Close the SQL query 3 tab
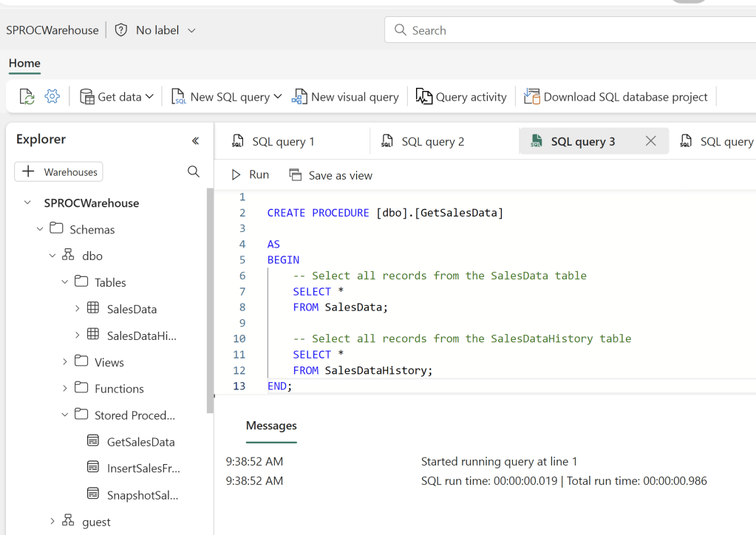Screen dimensions: 756x535 pyautogui.click(x=650, y=141)
